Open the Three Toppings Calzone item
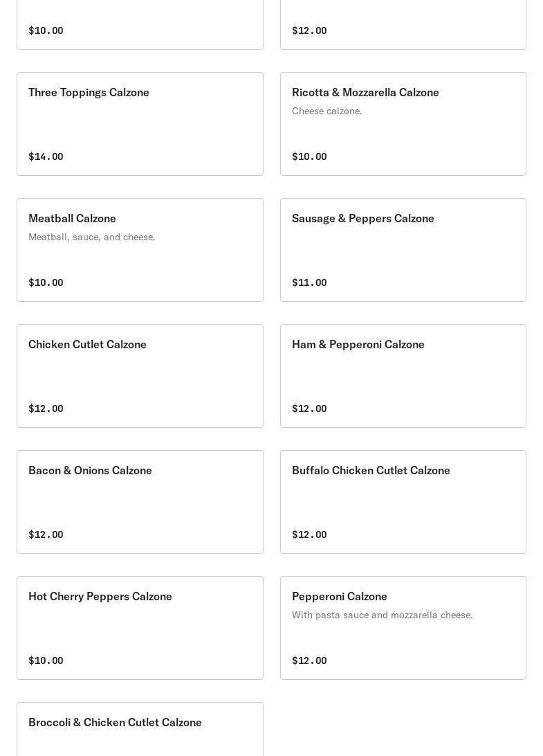Viewport: 543px width, 756px height. pyautogui.click(x=140, y=123)
